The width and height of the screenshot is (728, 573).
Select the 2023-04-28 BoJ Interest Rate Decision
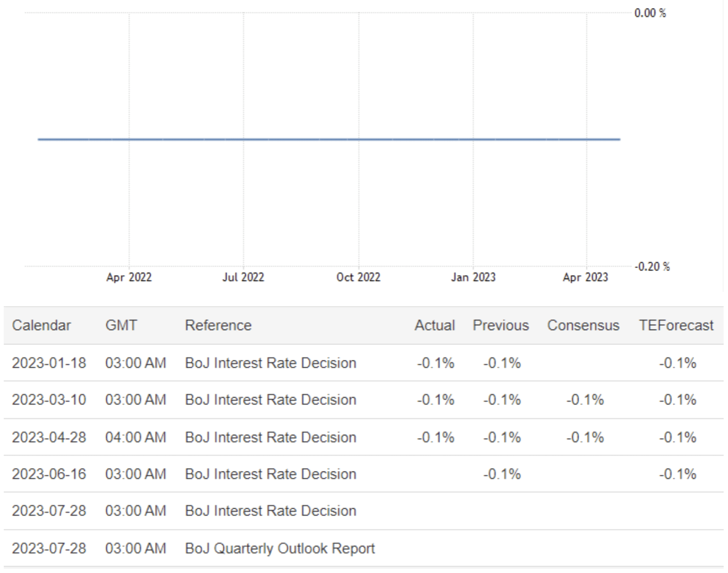270,437
